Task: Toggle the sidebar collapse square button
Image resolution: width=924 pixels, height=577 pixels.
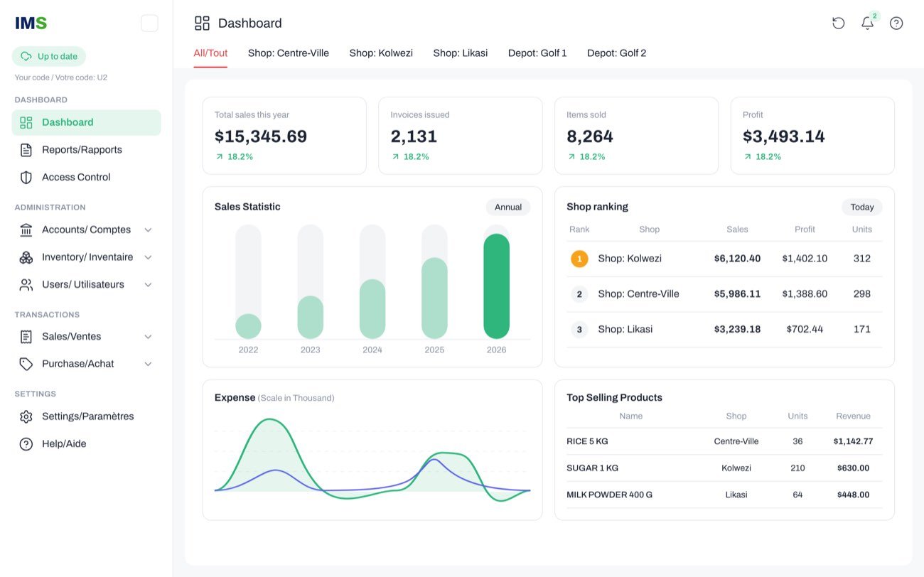Action: pos(149,23)
